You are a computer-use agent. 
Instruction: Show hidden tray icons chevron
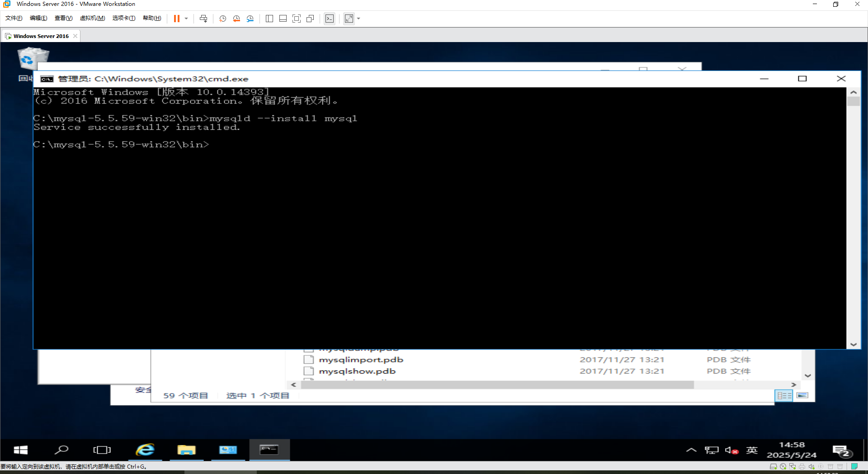691,450
